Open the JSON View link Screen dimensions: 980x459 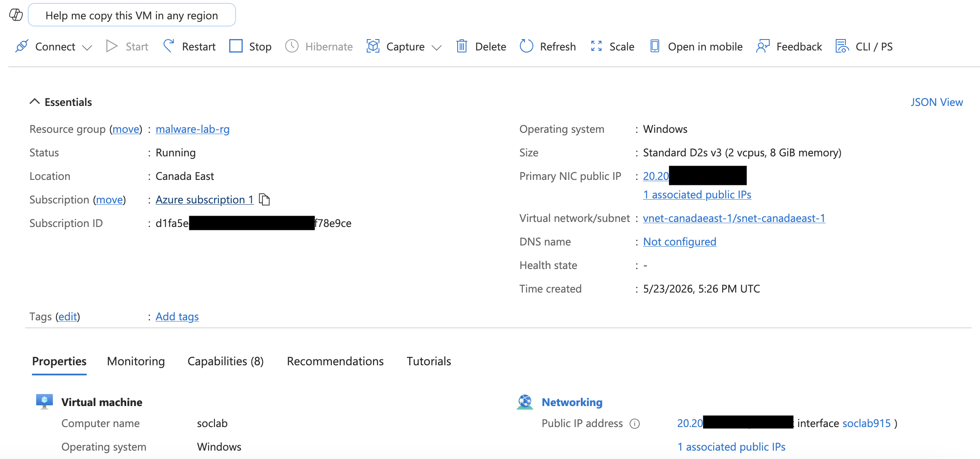pyautogui.click(x=937, y=102)
